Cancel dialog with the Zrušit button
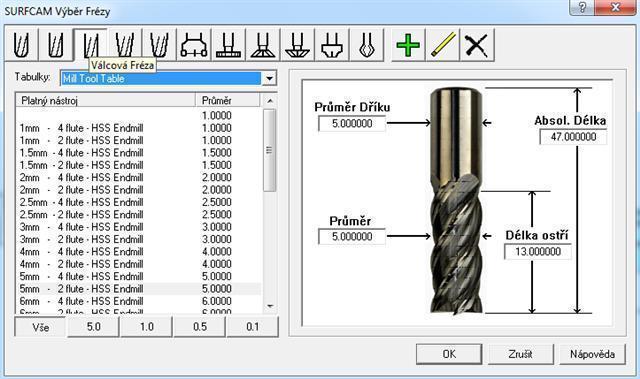Viewport: 640px width, 379px height. [x=520, y=354]
